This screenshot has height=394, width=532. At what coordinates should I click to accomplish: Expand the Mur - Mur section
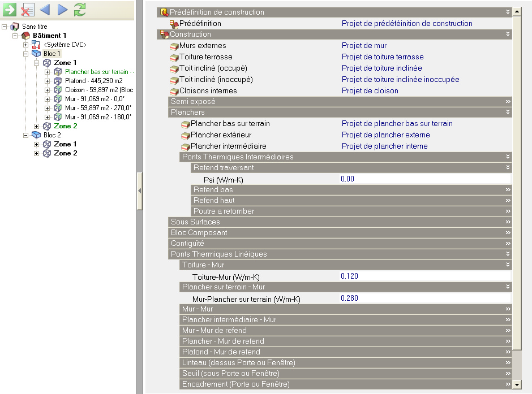pos(508,309)
